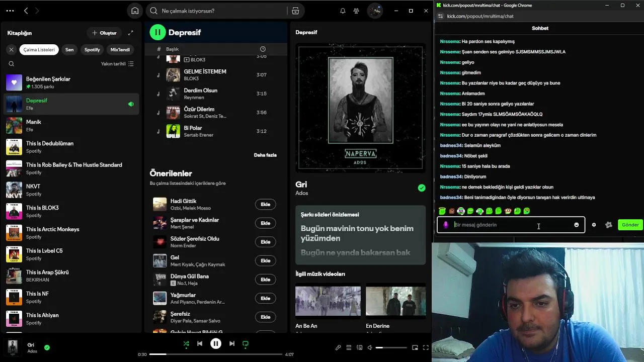Open the miniplayer icon

pyautogui.click(x=415, y=347)
